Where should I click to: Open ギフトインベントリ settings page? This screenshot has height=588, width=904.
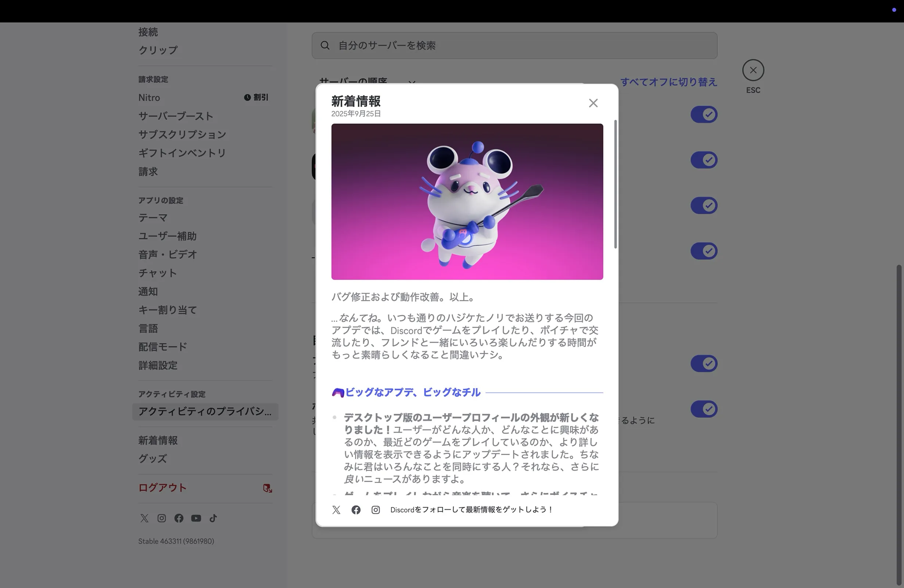[x=182, y=153]
